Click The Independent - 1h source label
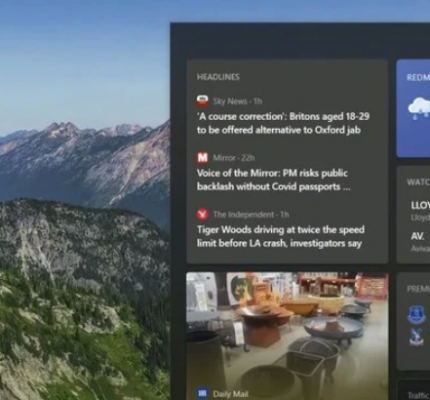The width and height of the screenshot is (430, 400). 251,214
